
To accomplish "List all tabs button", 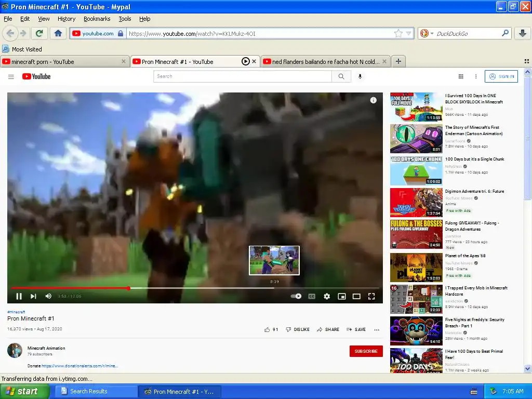I will [527, 61].
